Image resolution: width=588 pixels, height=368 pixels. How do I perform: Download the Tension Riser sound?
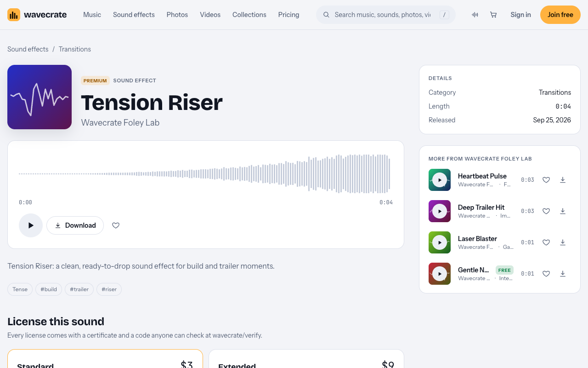pos(75,225)
